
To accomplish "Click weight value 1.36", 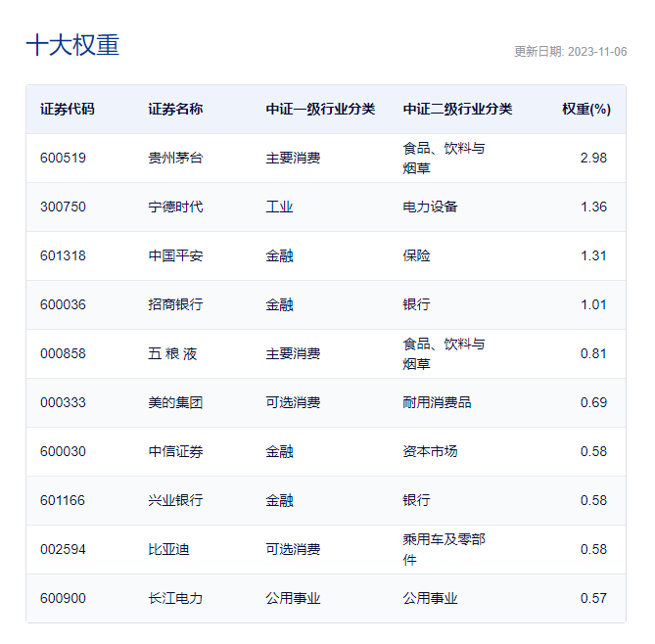I will pyautogui.click(x=593, y=207).
